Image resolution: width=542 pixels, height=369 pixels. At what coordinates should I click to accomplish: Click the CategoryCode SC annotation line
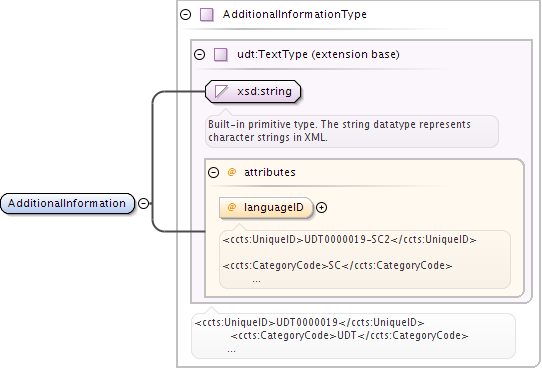click(337, 265)
